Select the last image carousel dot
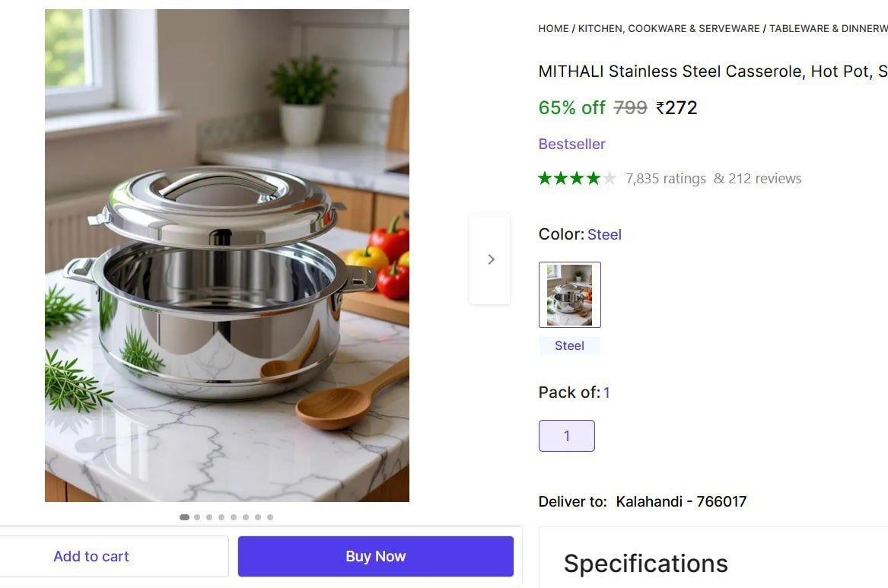888x588 pixels. 270,517
